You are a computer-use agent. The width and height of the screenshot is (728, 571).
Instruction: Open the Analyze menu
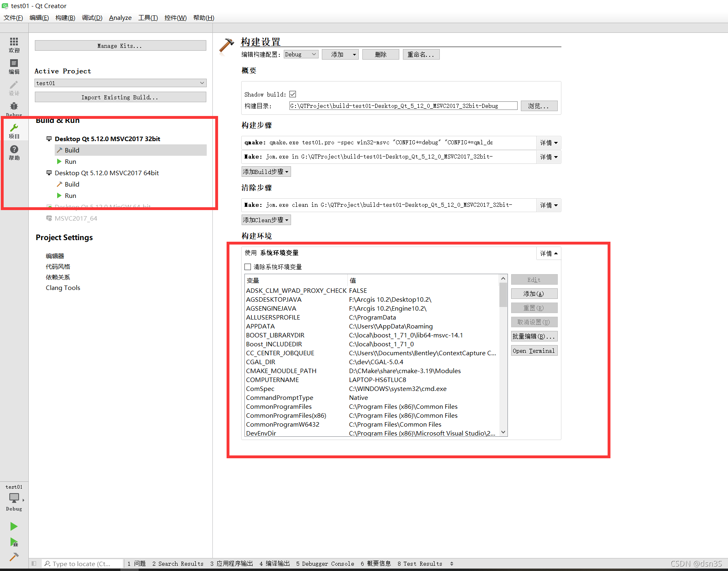pyautogui.click(x=120, y=18)
